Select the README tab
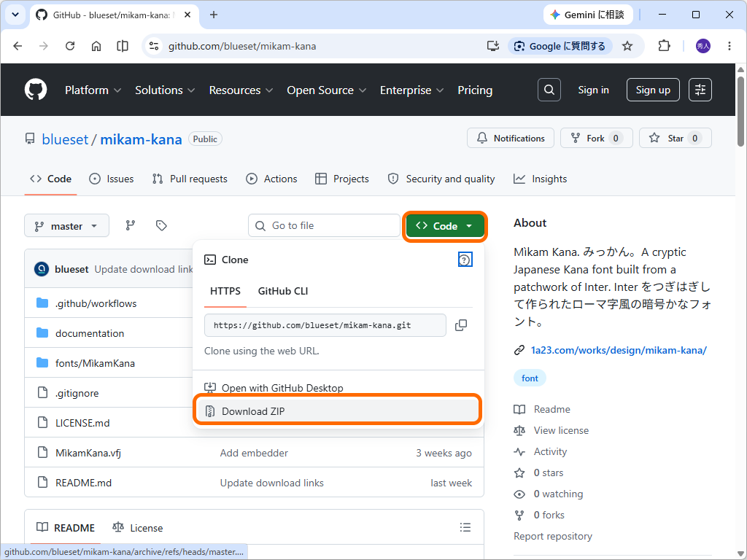 (x=66, y=528)
